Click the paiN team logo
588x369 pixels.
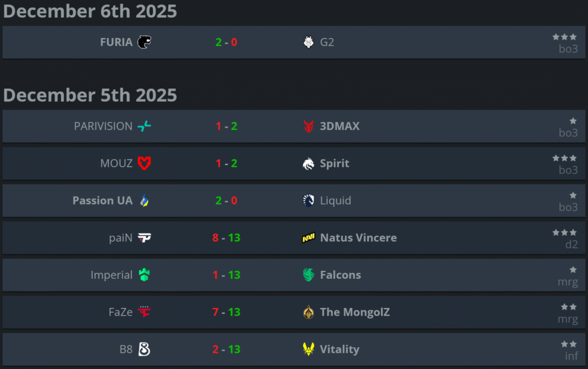(x=144, y=238)
